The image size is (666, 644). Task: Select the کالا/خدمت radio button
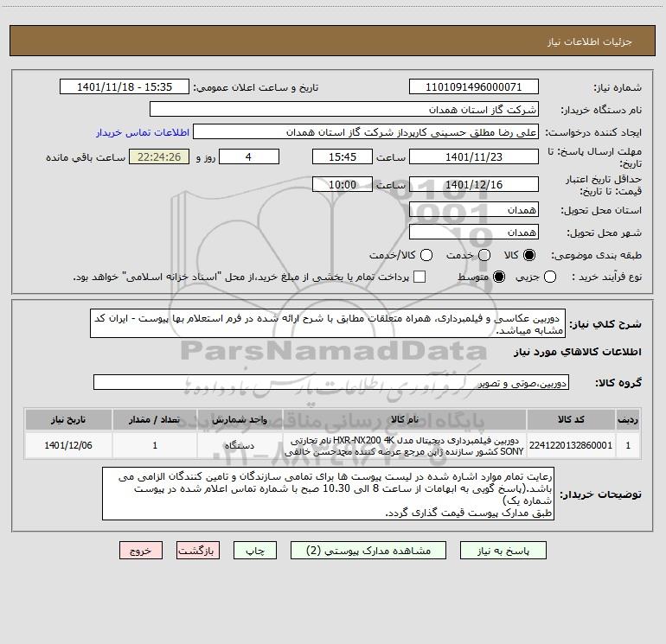[426, 255]
